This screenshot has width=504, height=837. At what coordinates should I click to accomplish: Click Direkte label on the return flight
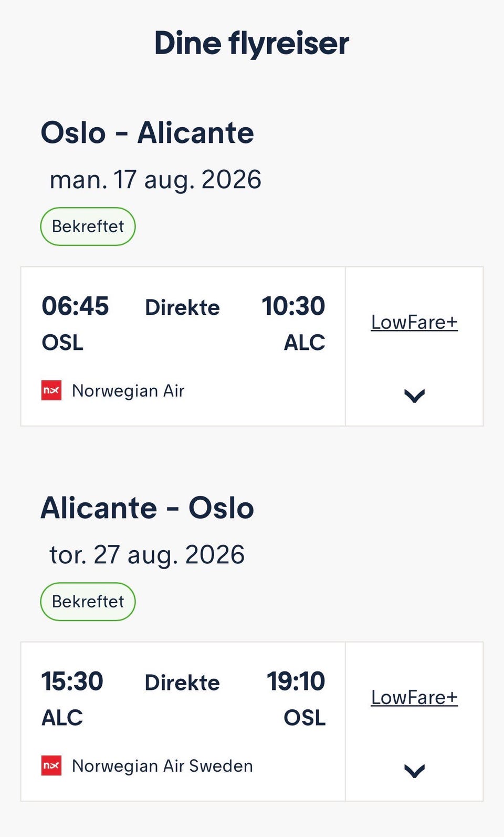pyautogui.click(x=182, y=683)
